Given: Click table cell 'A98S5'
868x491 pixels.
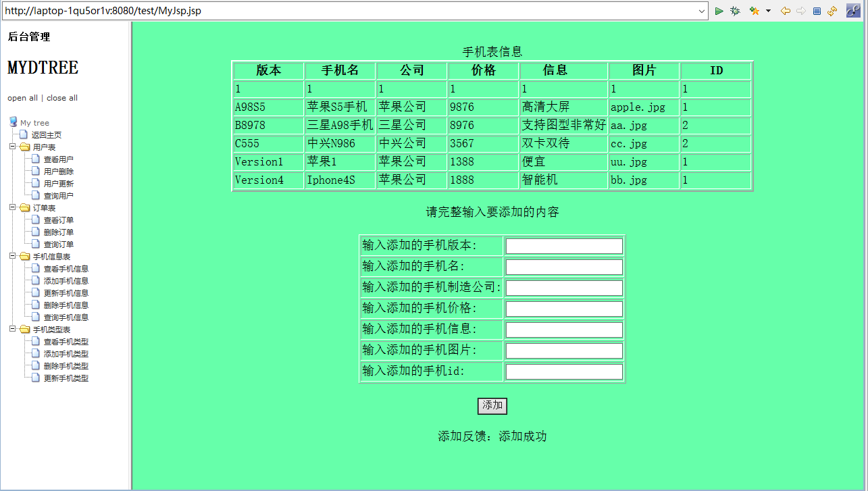Looking at the screenshot, I should [269, 107].
